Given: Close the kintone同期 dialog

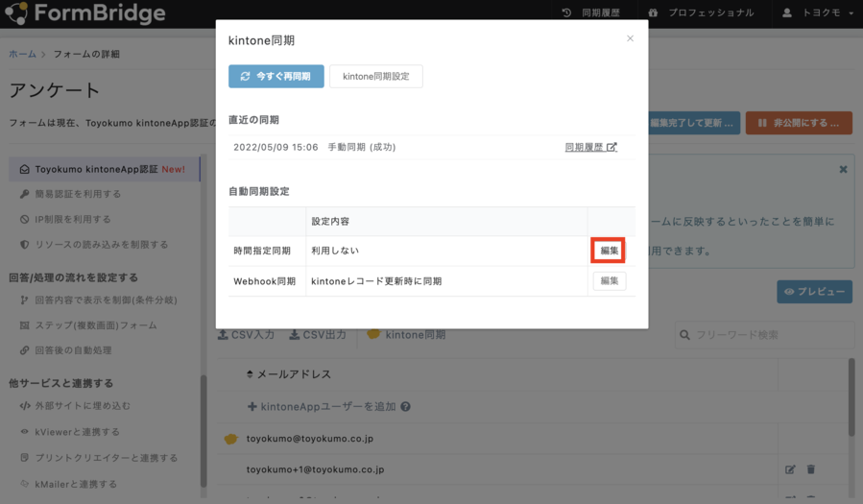Looking at the screenshot, I should click(630, 38).
